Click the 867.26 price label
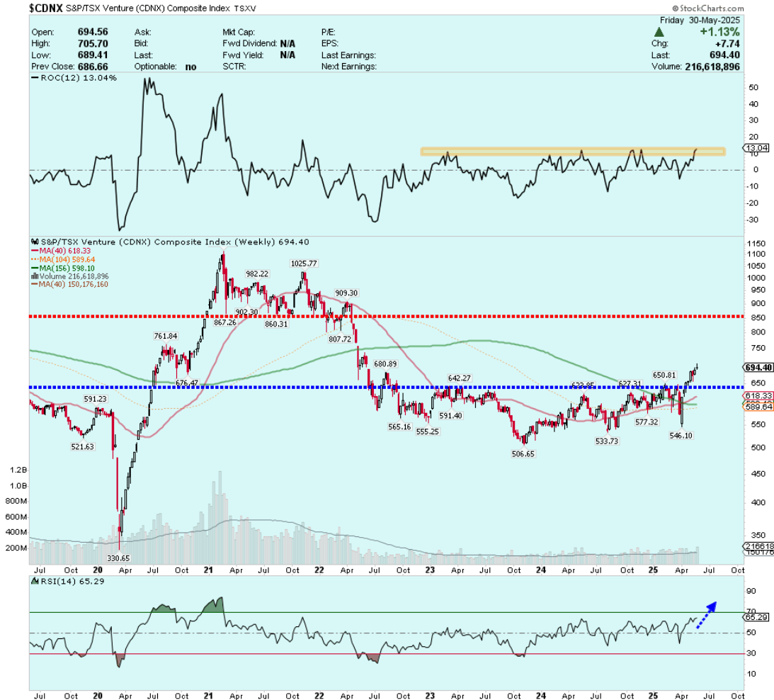The width and height of the screenshot is (774, 700). pyautogui.click(x=224, y=322)
